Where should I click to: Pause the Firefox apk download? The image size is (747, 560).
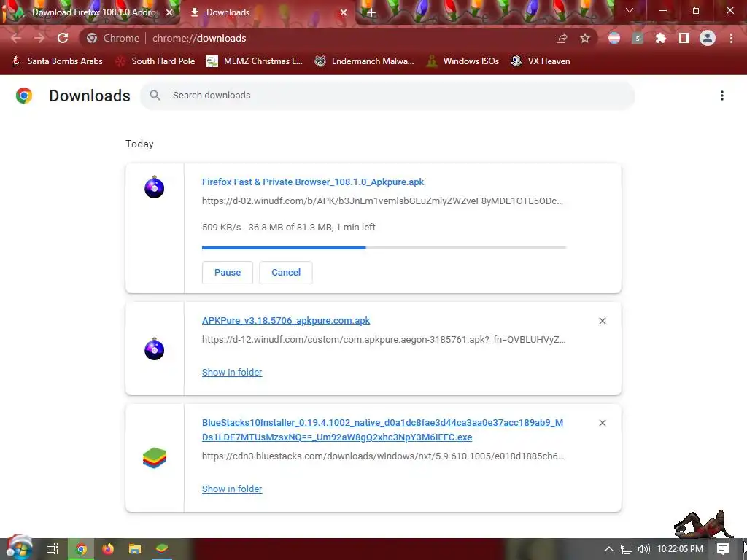[x=228, y=273]
